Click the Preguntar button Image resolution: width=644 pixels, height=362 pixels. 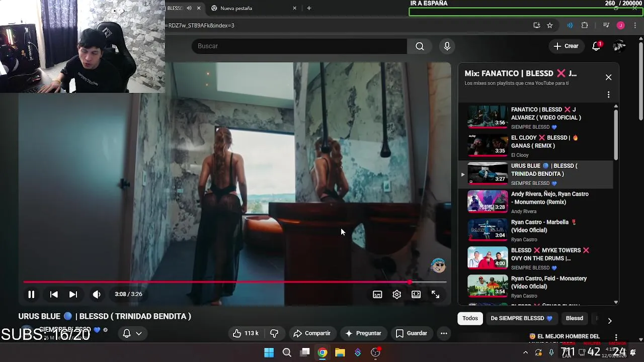(363, 333)
